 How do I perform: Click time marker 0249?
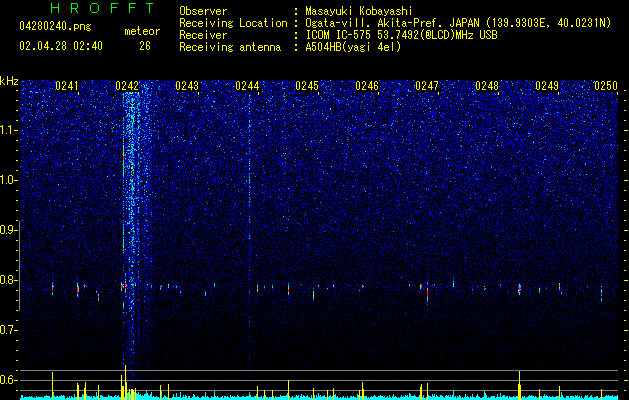click(x=547, y=86)
